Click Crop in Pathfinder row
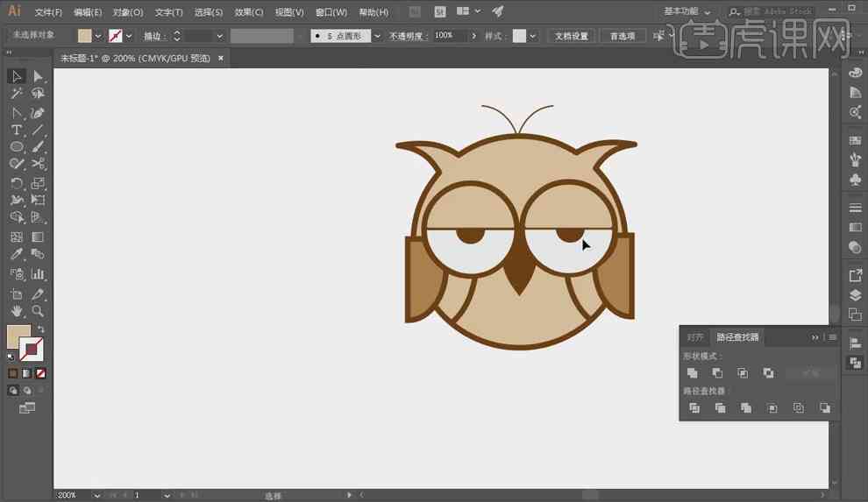The height and width of the screenshot is (502, 868). point(772,408)
